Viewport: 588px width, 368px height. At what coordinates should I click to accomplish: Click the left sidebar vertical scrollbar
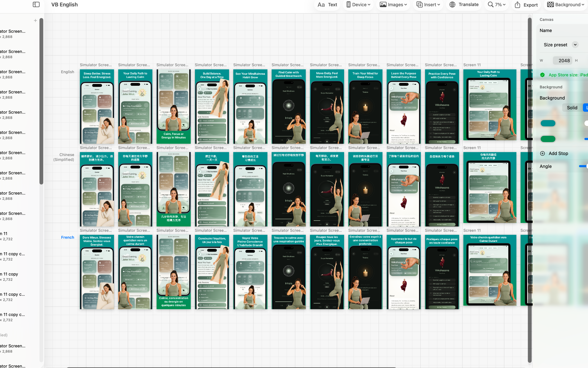[x=41, y=101]
